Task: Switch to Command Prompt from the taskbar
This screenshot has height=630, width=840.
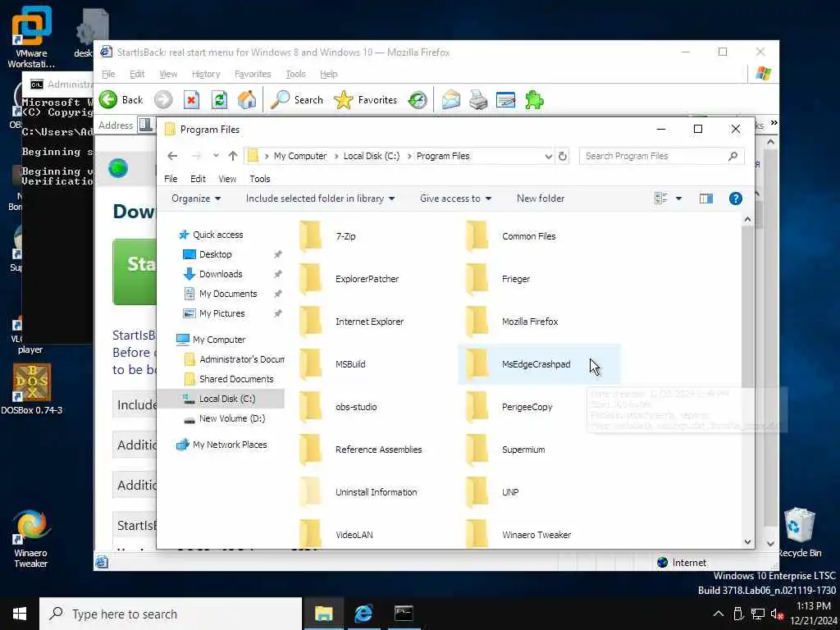Action: coord(404,614)
